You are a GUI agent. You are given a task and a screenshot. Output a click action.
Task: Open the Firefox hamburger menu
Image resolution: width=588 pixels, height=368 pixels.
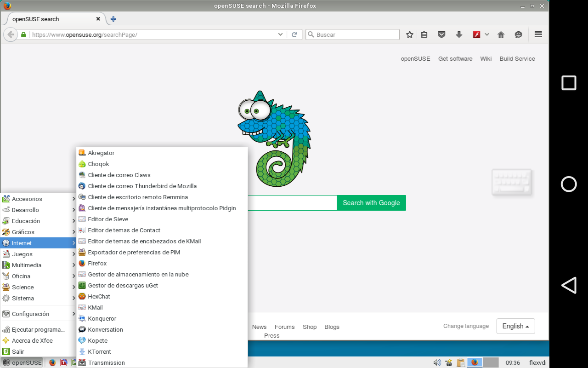pos(538,34)
